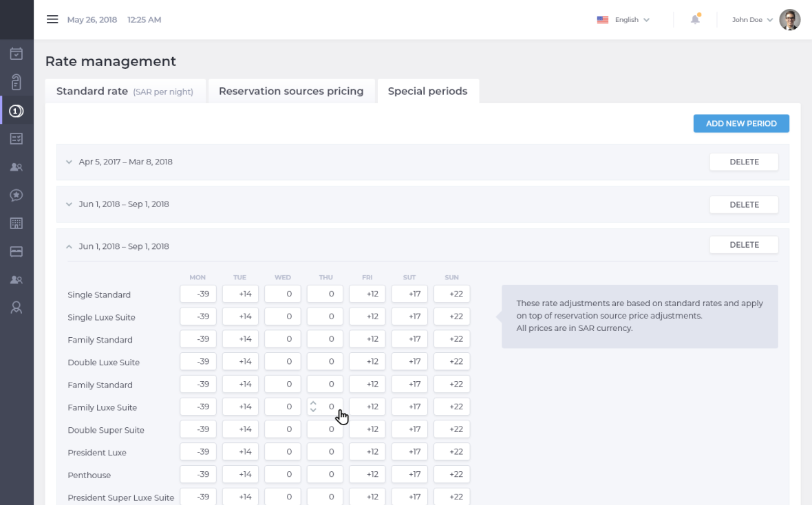The height and width of the screenshot is (505, 812).
Task: Click the rooms bed sidebar icon
Action: pyautogui.click(x=17, y=251)
